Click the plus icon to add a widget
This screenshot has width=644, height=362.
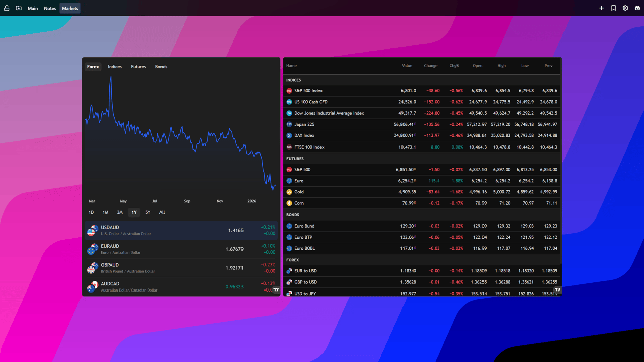[x=601, y=8]
